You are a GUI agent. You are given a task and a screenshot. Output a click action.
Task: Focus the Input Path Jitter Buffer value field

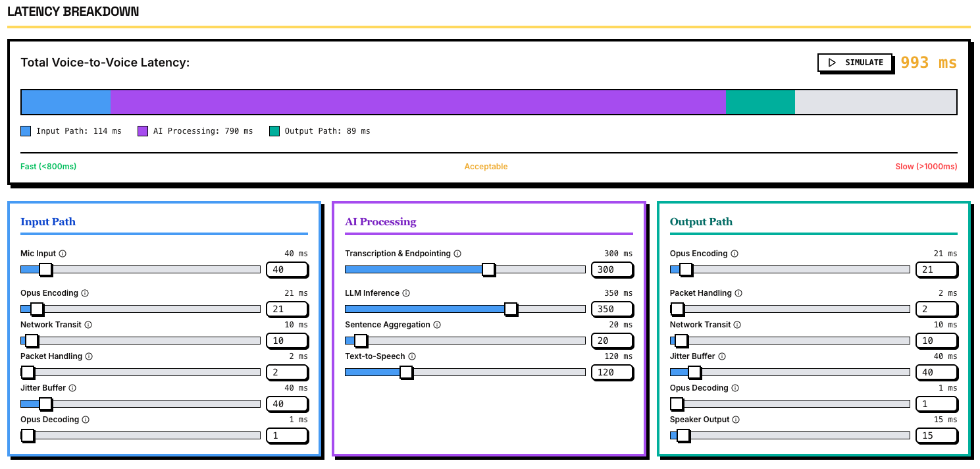pyautogui.click(x=287, y=404)
